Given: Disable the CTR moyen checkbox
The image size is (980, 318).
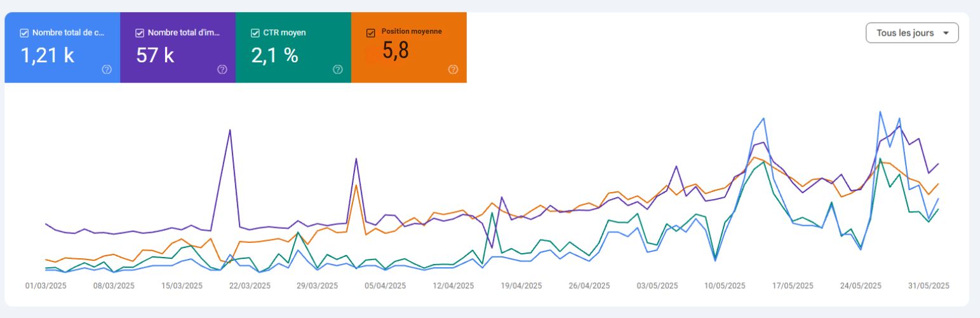Looking at the screenshot, I should 255,33.
